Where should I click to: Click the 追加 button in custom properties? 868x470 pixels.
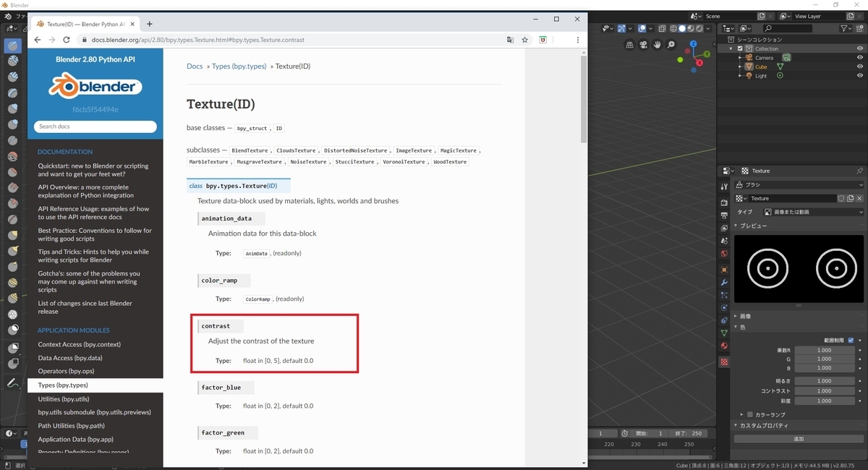coord(799,439)
